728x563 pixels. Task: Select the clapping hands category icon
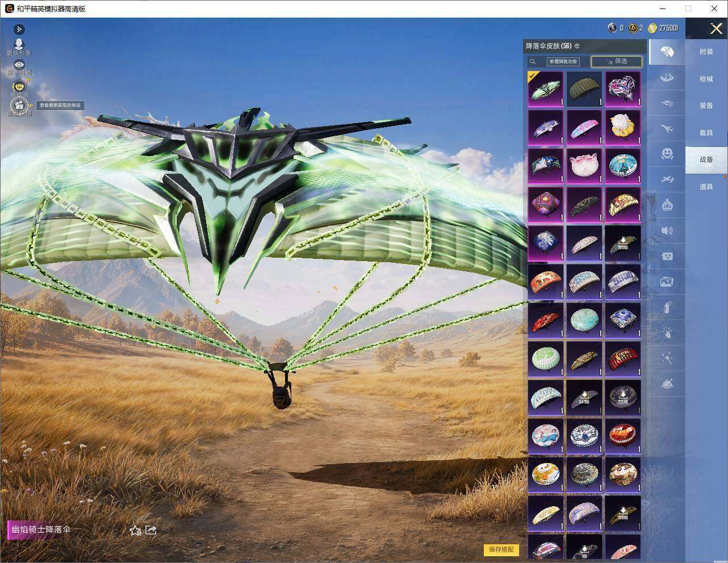pyautogui.click(x=667, y=333)
